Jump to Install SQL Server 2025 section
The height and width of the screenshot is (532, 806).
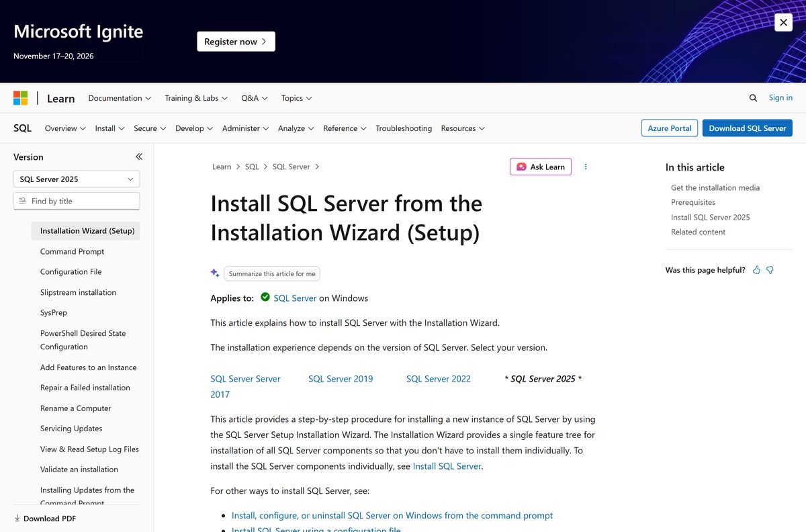711,217
